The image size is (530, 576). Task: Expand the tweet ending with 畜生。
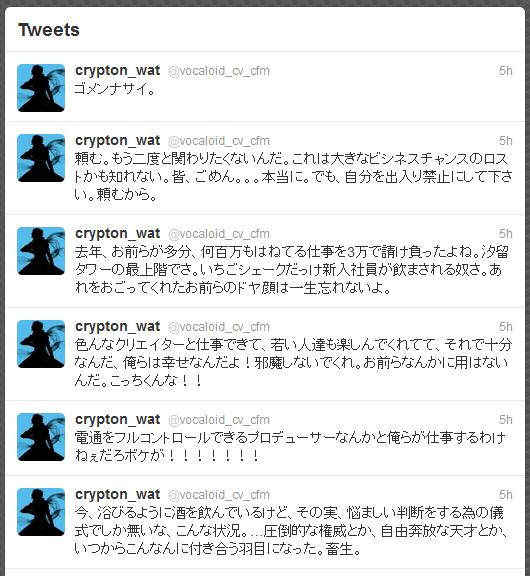point(291,531)
